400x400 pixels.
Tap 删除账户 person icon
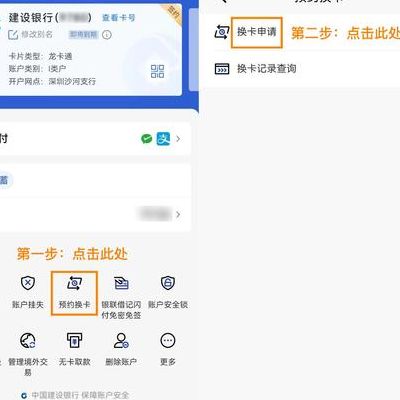121,340
